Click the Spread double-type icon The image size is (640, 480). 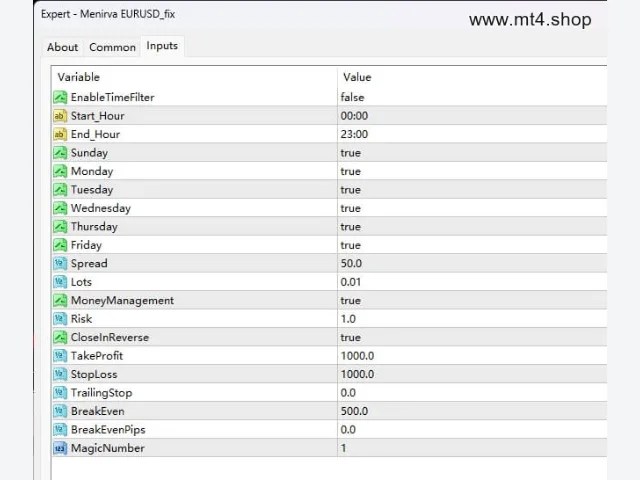click(60, 263)
